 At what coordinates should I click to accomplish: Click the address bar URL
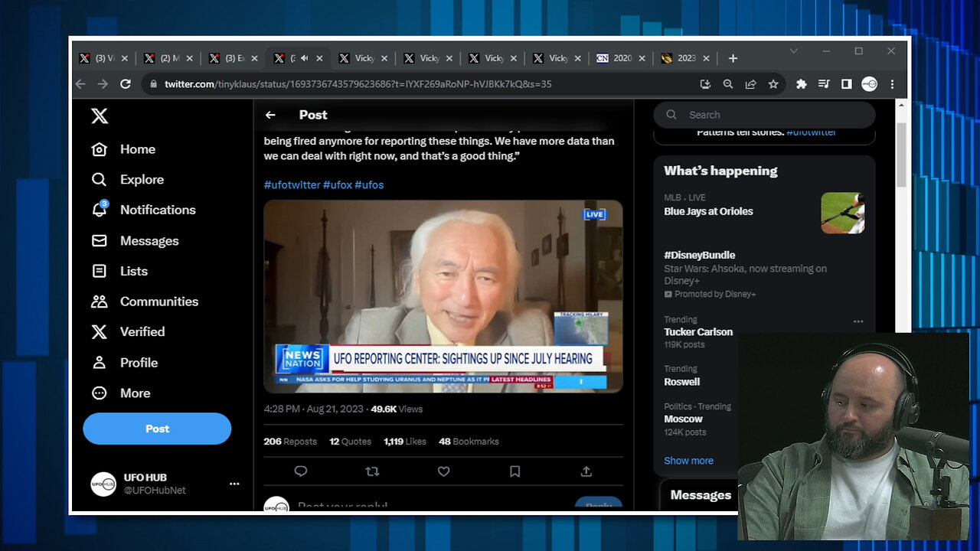pyautogui.click(x=358, y=84)
